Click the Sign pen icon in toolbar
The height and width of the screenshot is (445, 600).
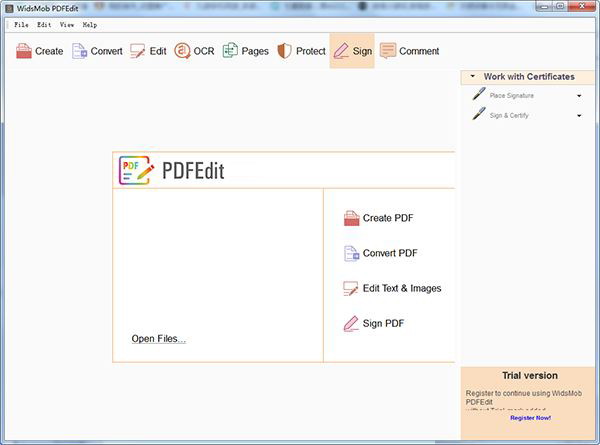(341, 51)
